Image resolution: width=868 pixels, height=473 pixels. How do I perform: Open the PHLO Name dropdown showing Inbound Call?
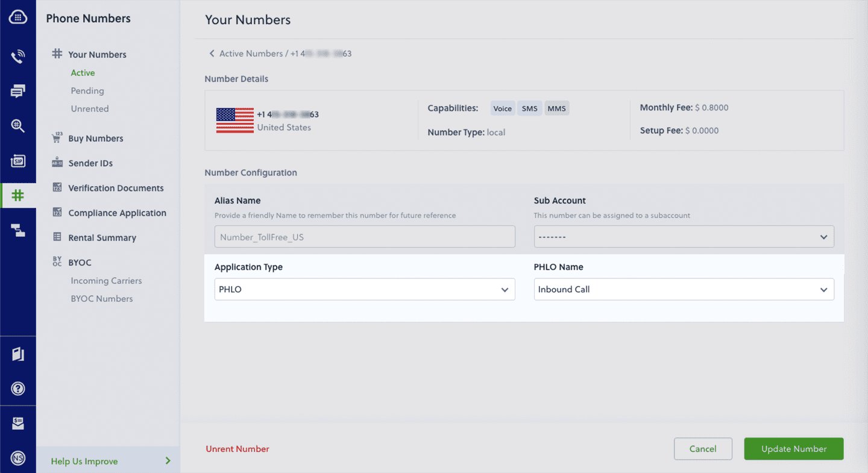684,289
